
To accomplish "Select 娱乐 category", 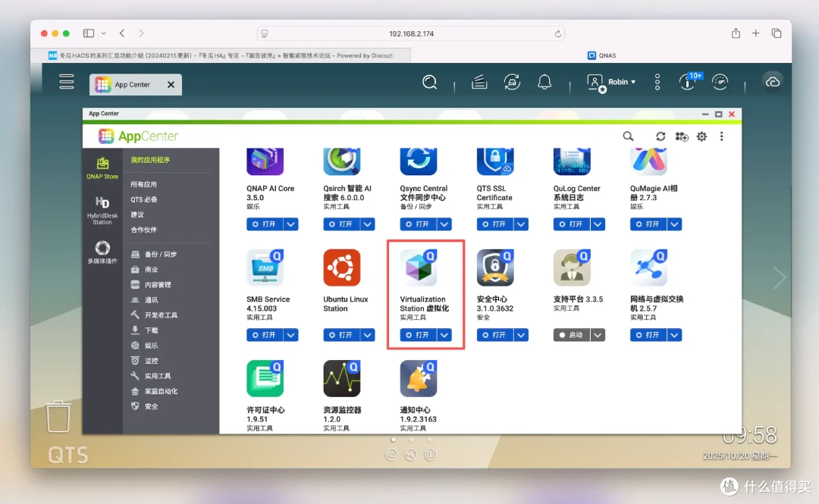I will (145, 346).
